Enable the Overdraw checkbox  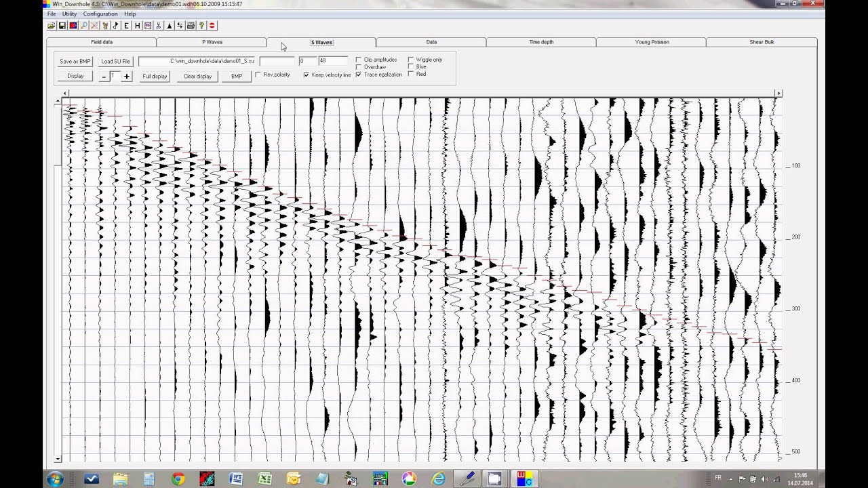359,67
